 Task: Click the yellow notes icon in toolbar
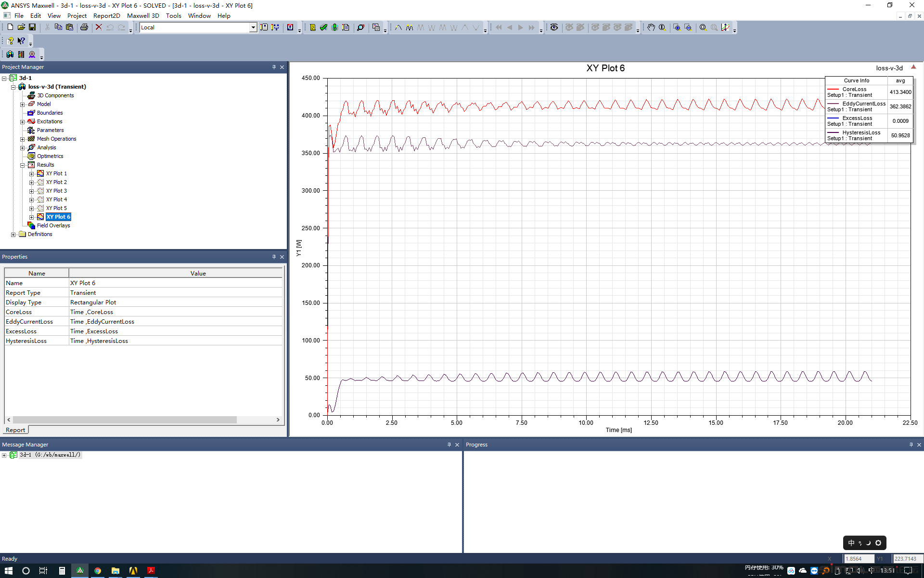pos(312,27)
